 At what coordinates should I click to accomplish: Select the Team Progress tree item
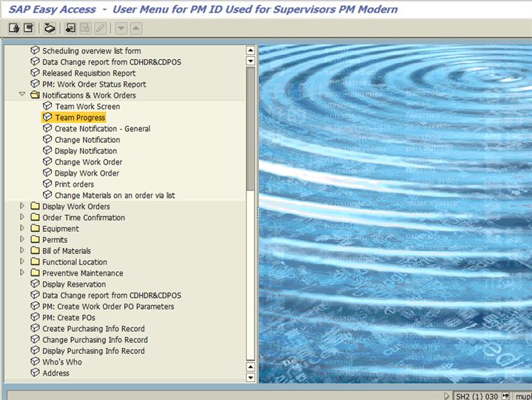click(x=80, y=118)
